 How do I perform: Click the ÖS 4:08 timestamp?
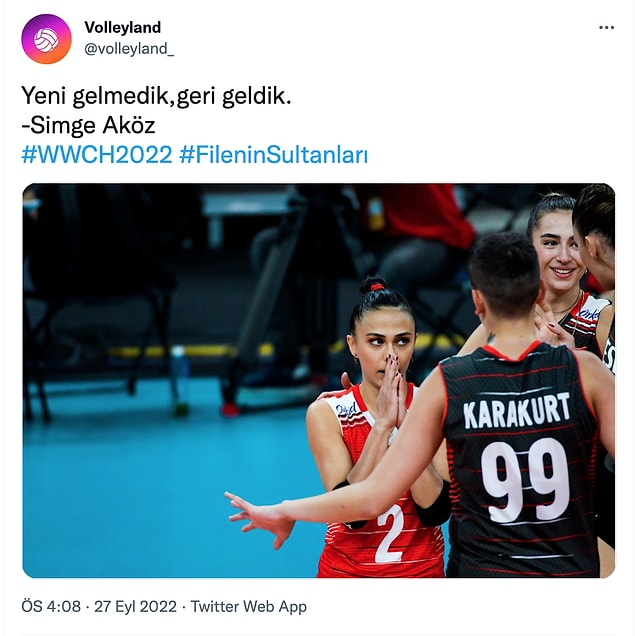pyautogui.click(x=51, y=606)
